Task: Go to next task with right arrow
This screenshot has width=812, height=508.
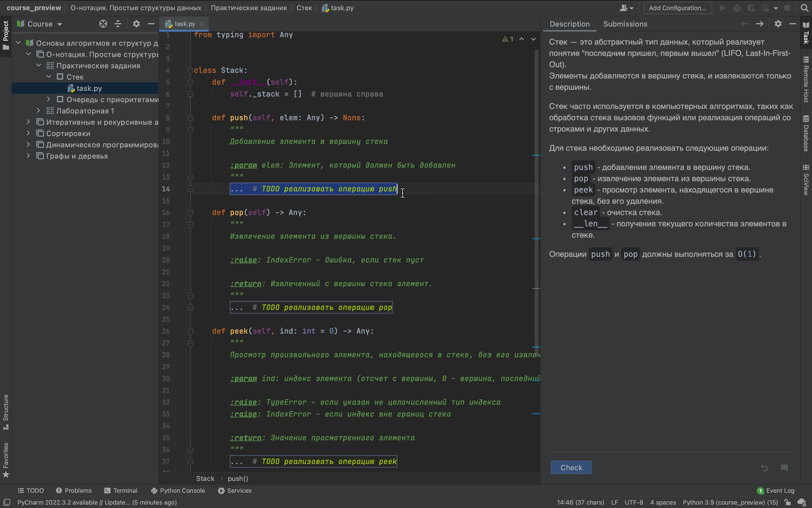Action: (759, 24)
